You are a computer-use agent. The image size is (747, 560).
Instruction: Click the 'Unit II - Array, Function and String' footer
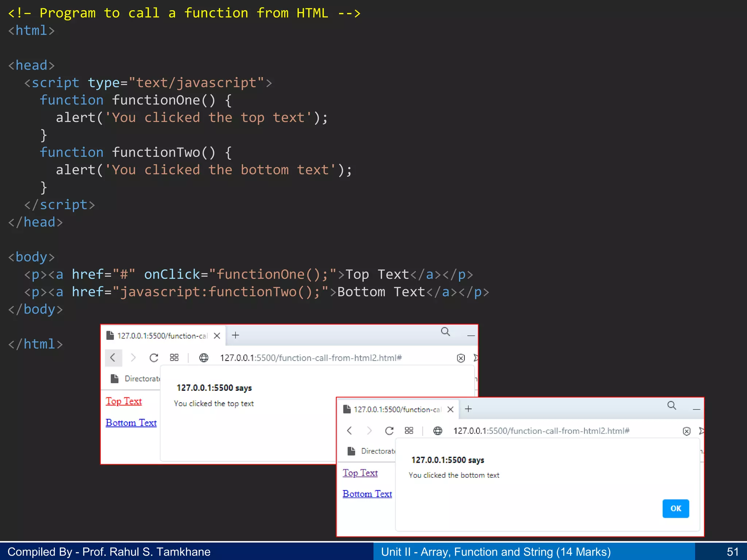click(496, 552)
